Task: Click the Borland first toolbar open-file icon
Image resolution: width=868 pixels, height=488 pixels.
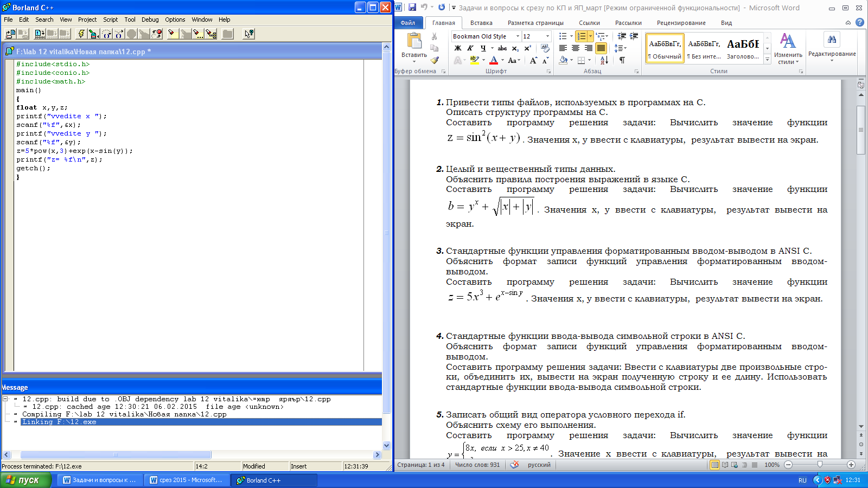Action: [x=10, y=34]
